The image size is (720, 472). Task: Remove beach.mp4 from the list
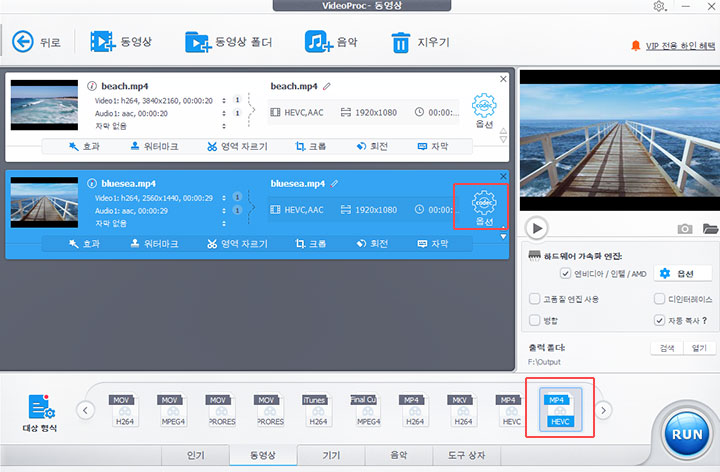[x=503, y=79]
